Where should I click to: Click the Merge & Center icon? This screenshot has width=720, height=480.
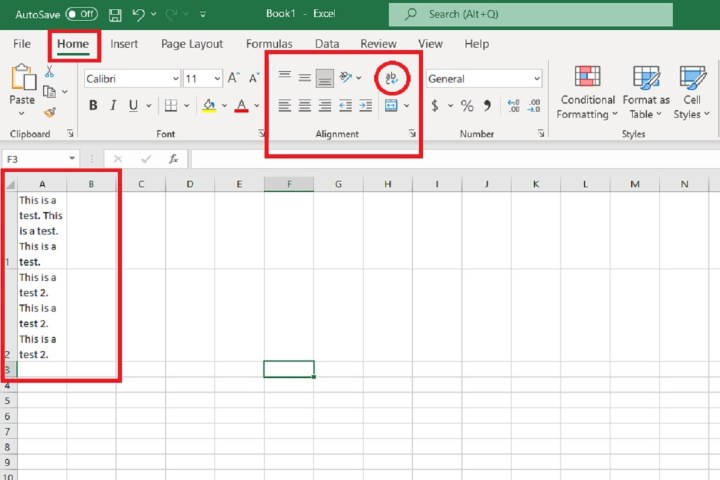click(391, 106)
